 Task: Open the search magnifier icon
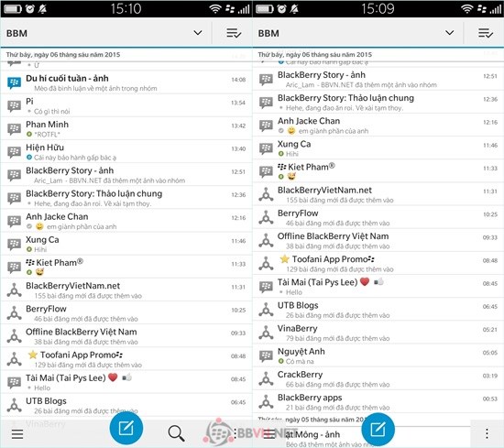tap(176, 433)
